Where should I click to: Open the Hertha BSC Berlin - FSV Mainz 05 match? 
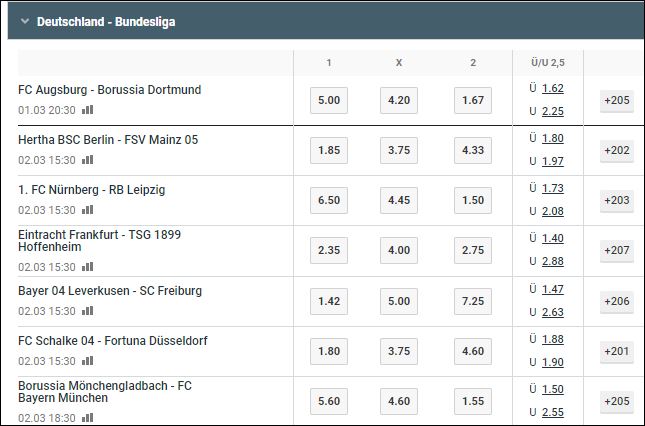coord(108,140)
